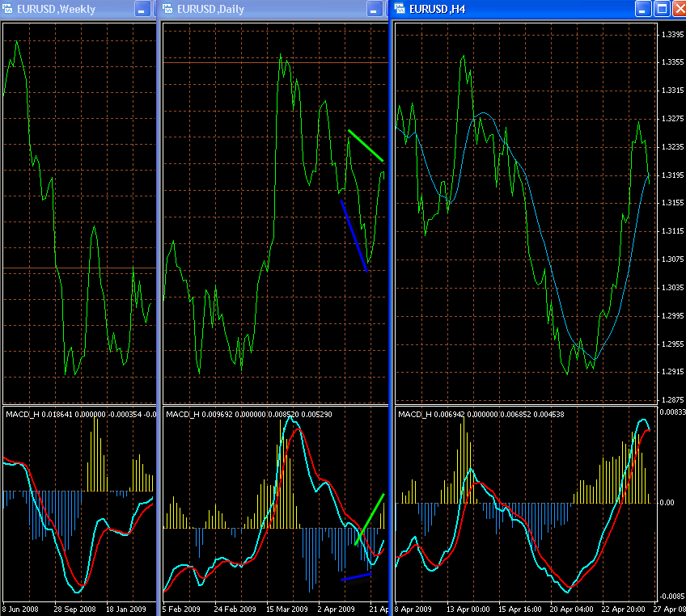The height and width of the screenshot is (616, 686).
Task: Click the 8 Jun 2008 date on Weekly chart
Action: (x=20, y=609)
